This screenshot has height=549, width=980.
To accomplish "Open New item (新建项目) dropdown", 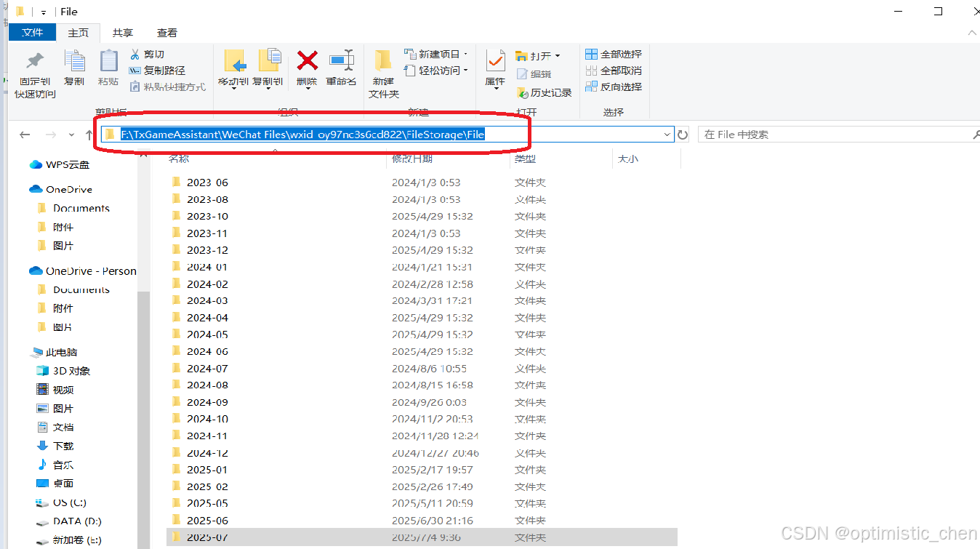I will pos(436,55).
